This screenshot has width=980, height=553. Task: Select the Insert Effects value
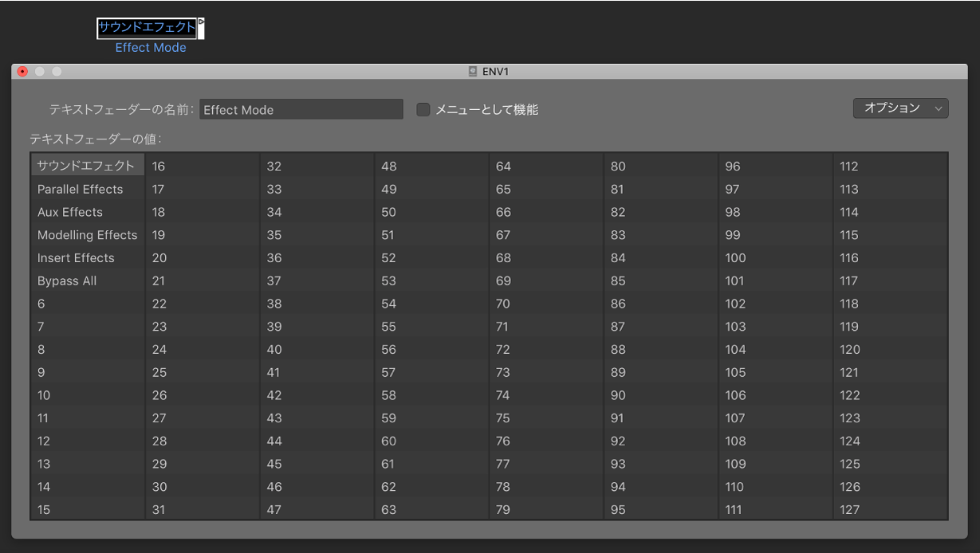(x=75, y=257)
